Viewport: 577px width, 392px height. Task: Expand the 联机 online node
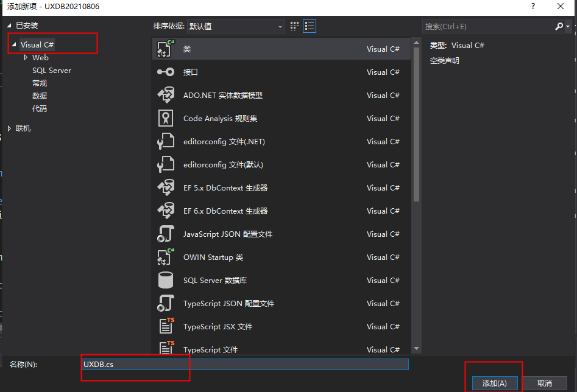click(x=9, y=128)
